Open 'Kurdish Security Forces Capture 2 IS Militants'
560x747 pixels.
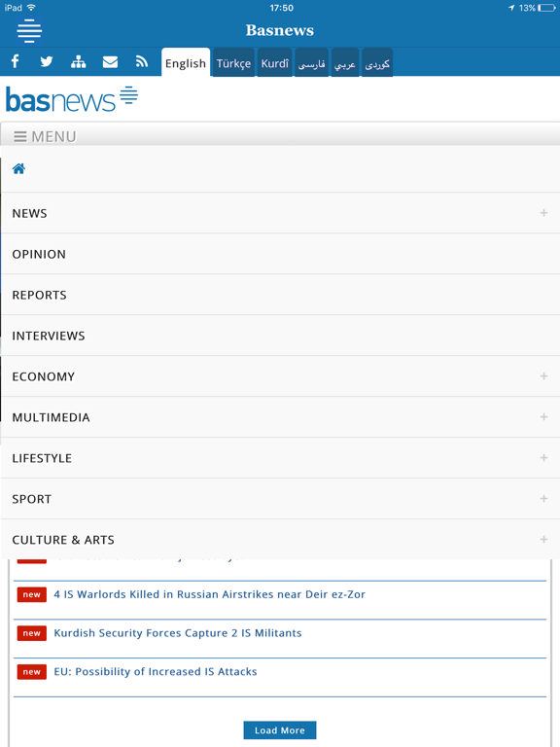tap(178, 633)
